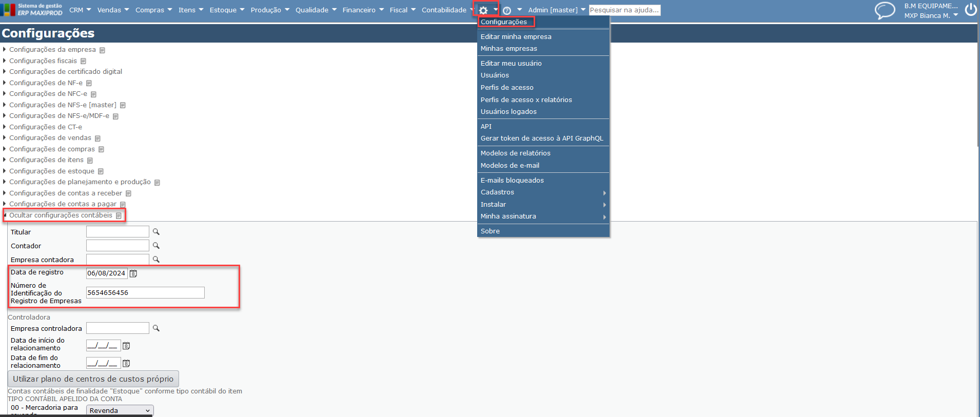Open document icon next to Configurações de NFC-e
Screen dimensions: 980x417
click(x=93, y=94)
